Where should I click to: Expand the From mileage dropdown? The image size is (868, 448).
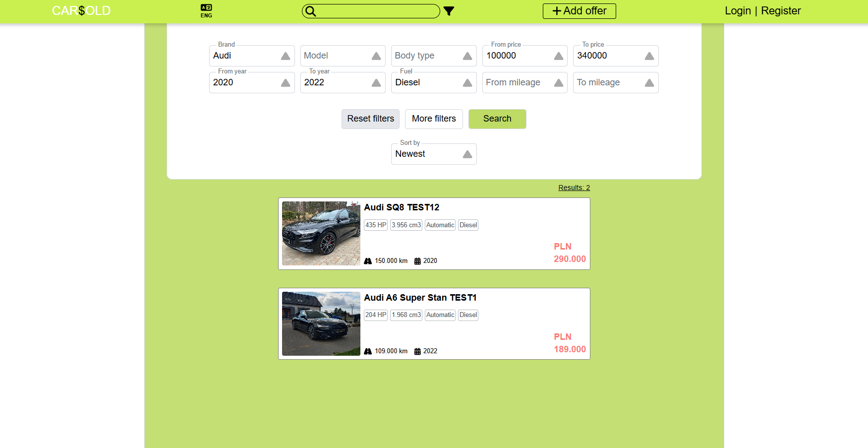click(525, 82)
